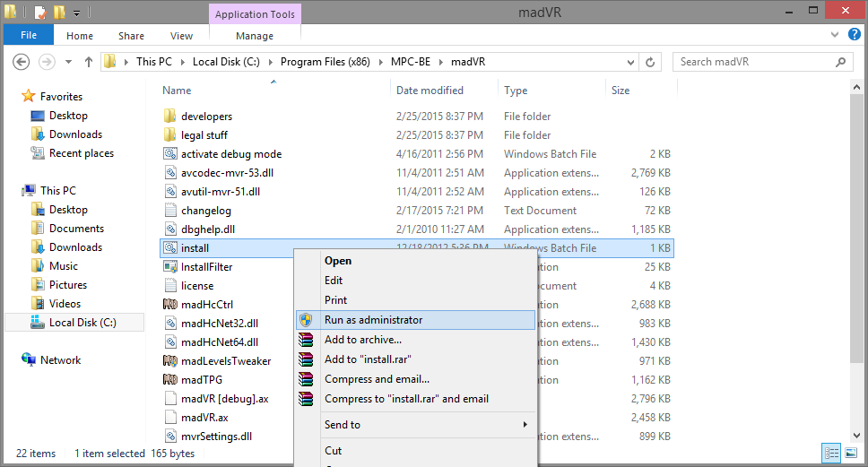Open Documents under This PC
Image resolution: width=868 pixels, height=467 pixels.
click(76, 229)
